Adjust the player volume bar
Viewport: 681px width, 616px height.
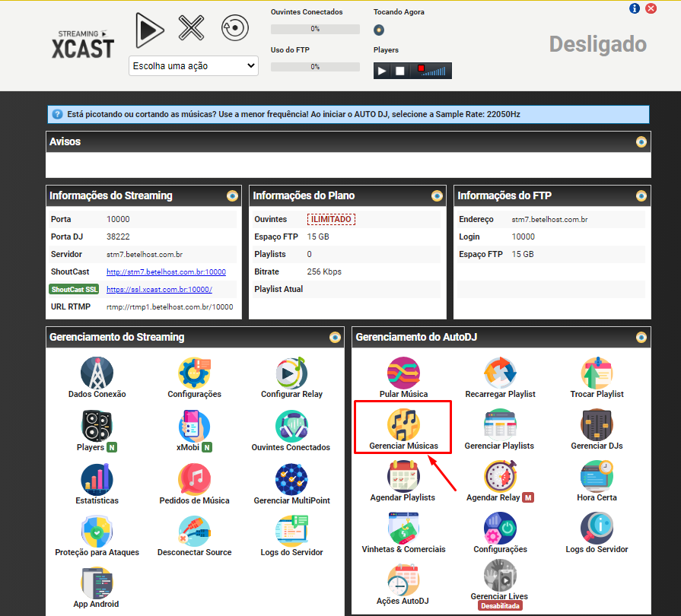pos(435,71)
